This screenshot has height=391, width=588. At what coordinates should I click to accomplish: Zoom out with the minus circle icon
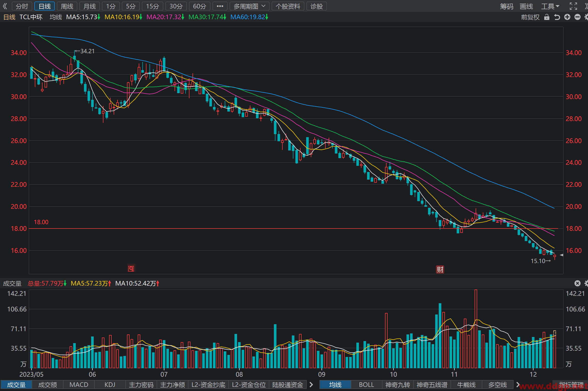pyautogui.click(x=578, y=17)
